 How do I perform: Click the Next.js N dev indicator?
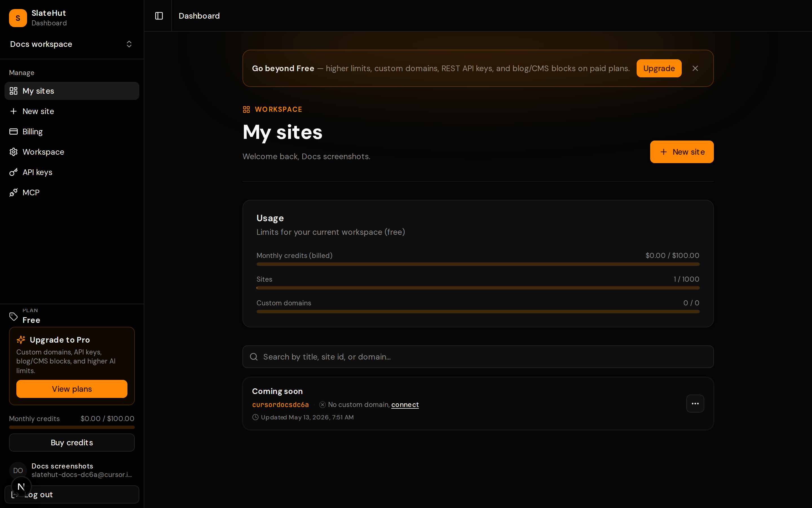click(21, 487)
